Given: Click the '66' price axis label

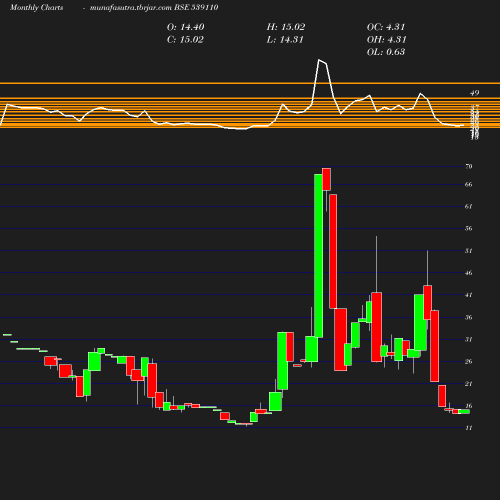Looking at the screenshot, I should (x=469, y=184).
